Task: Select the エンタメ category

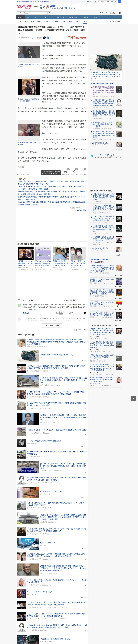Action: 47,22
